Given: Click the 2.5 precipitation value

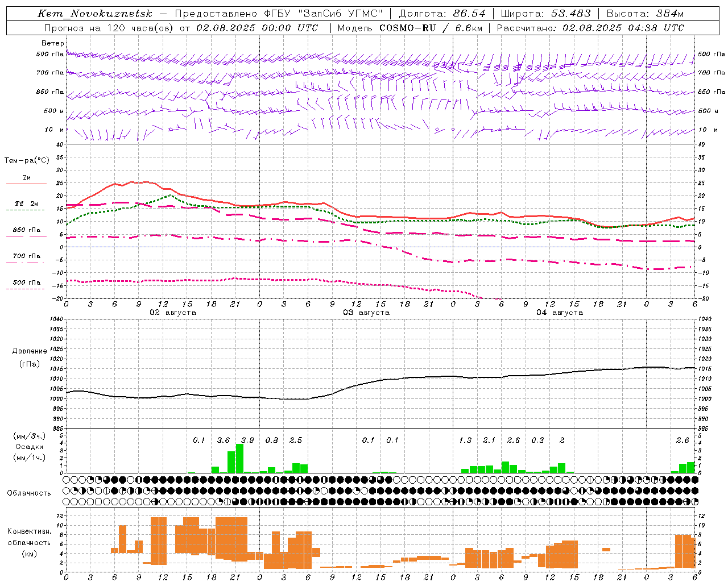Looking at the screenshot, I should click(296, 440).
